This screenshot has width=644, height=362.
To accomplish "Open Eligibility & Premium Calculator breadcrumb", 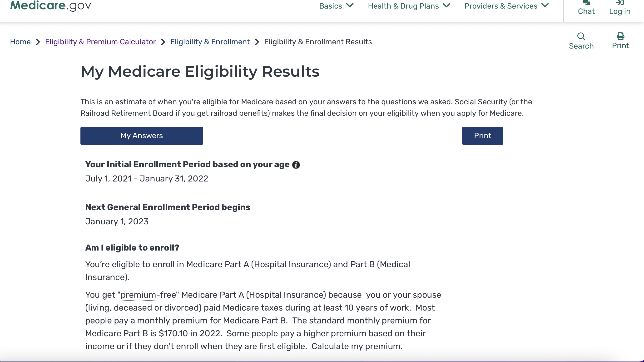I will tap(100, 42).
